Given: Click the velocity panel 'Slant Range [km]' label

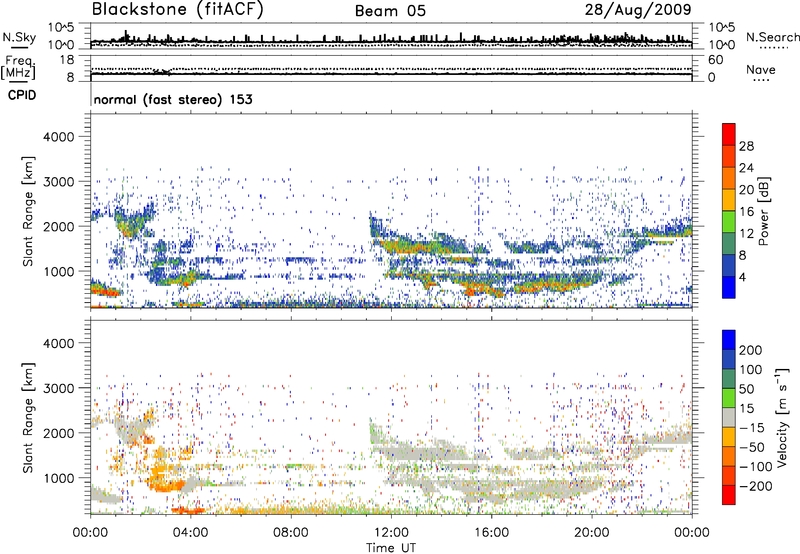Looking at the screenshot, I should [x=28, y=418].
